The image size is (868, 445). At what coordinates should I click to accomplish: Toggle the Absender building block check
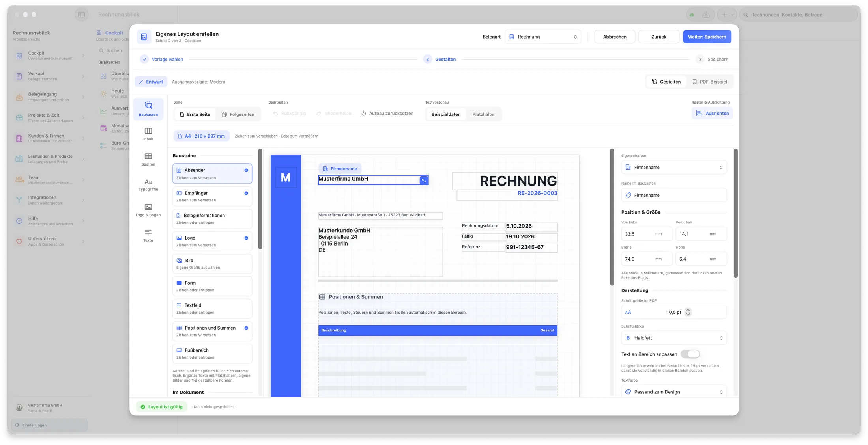[246, 170]
